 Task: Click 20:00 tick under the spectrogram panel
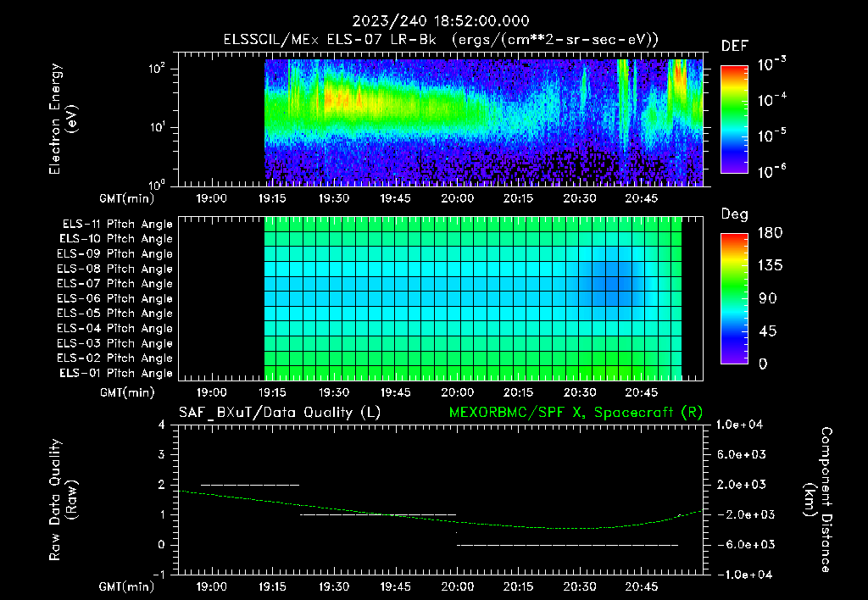coord(457,198)
